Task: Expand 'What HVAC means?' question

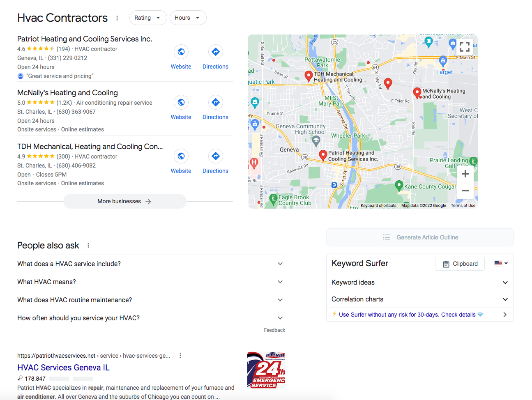Action: [x=151, y=282]
